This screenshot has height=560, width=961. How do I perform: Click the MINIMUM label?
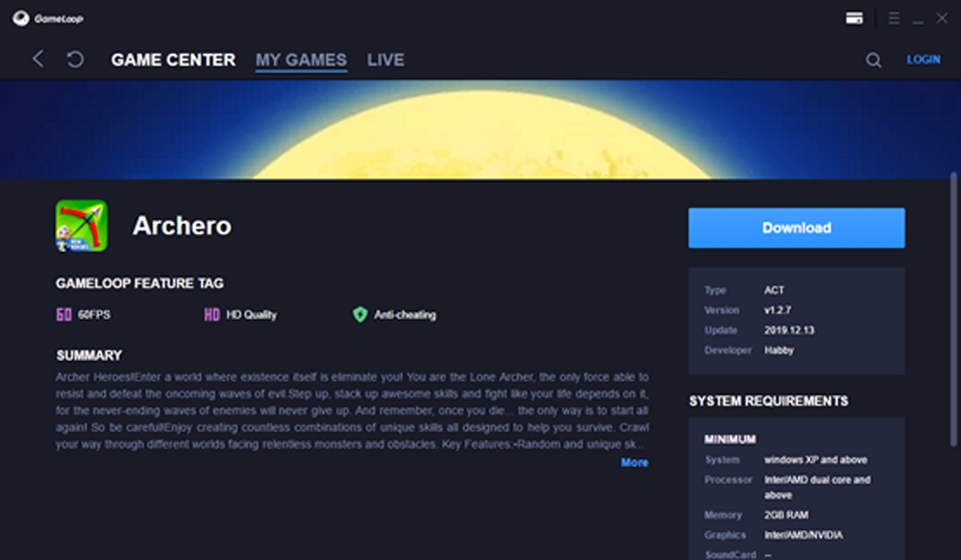click(730, 439)
